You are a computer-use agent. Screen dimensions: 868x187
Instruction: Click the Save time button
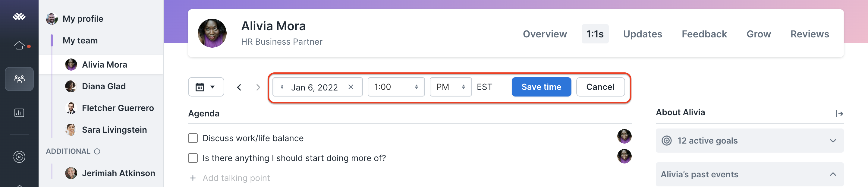[x=541, y=87]
